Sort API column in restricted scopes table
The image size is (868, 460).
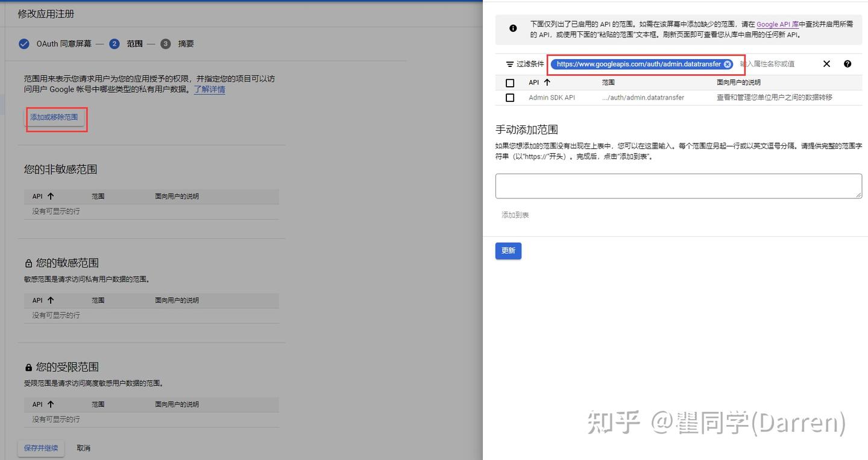pyautogui.click(x=51, y=404)
